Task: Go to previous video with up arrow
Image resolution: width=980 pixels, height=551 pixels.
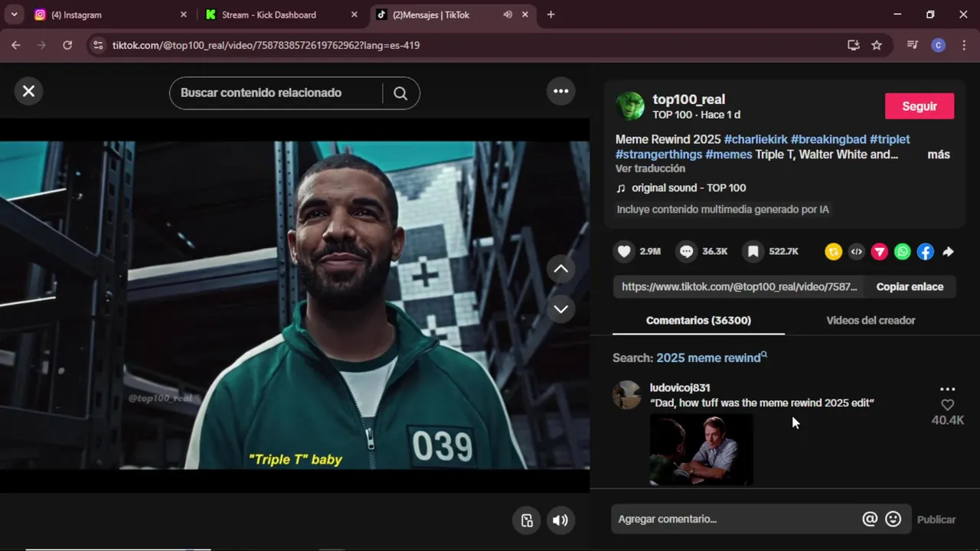Action: 560,269
